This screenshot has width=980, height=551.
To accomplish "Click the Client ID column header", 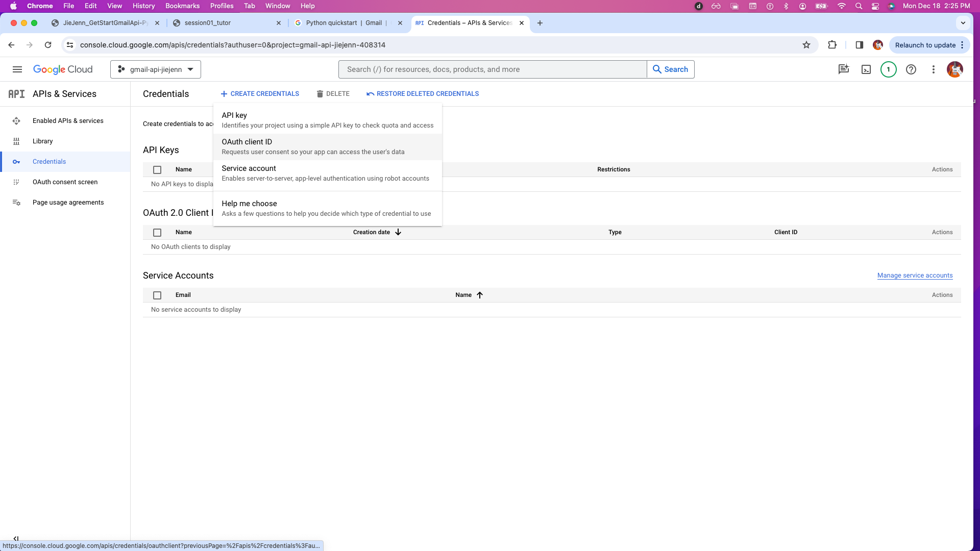I will (x=786, y=232).
